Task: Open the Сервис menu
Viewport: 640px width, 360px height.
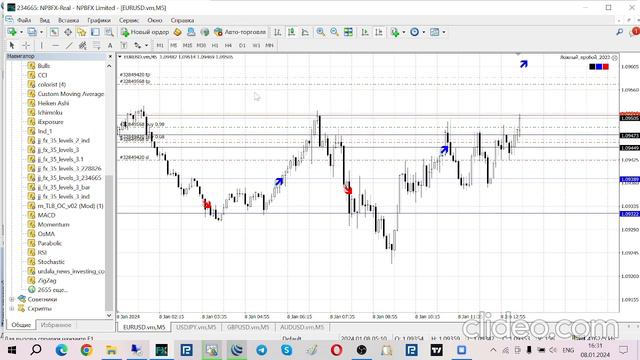Action: tap(129, 20)
